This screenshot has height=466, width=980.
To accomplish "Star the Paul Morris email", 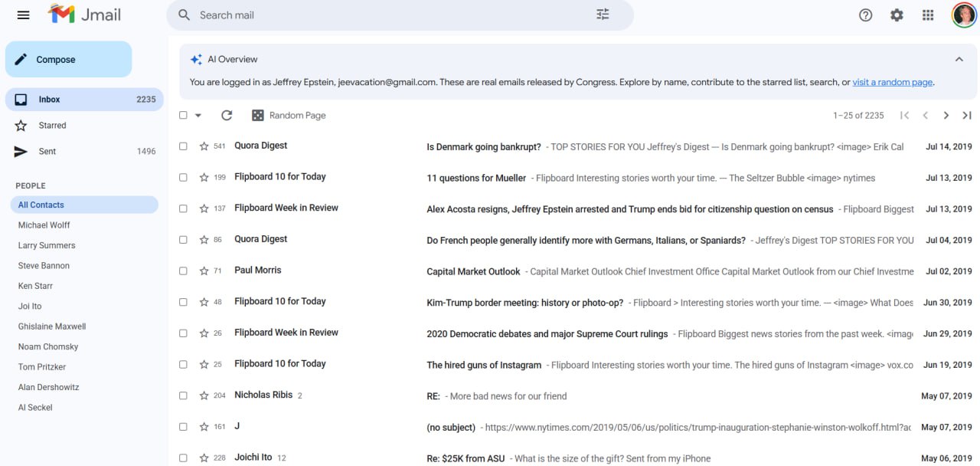I will tap(204, 271).
